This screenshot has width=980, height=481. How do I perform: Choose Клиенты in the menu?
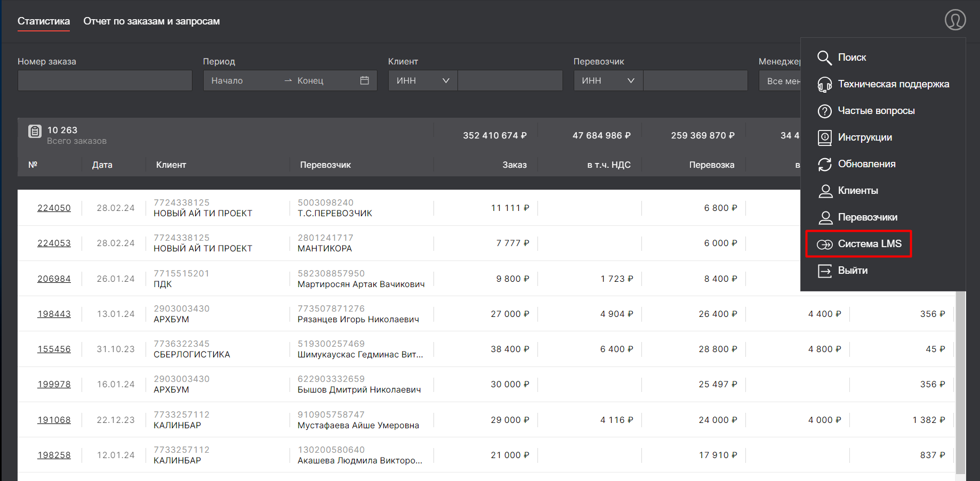click(x=857, y=191)
